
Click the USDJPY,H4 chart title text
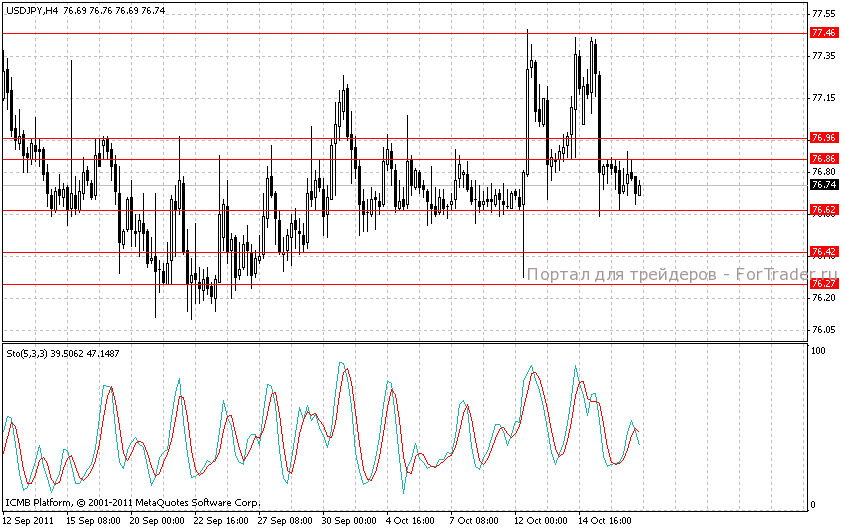[33, 10]
